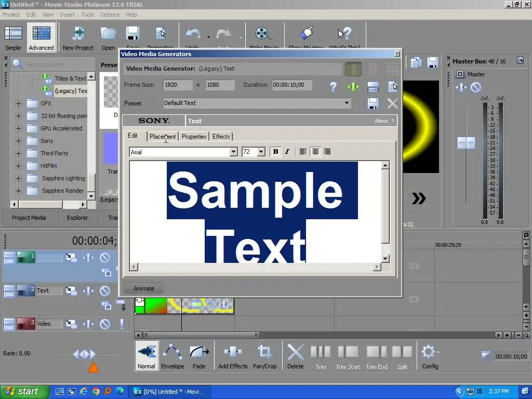Delete preset with X icon

point(393,103)
